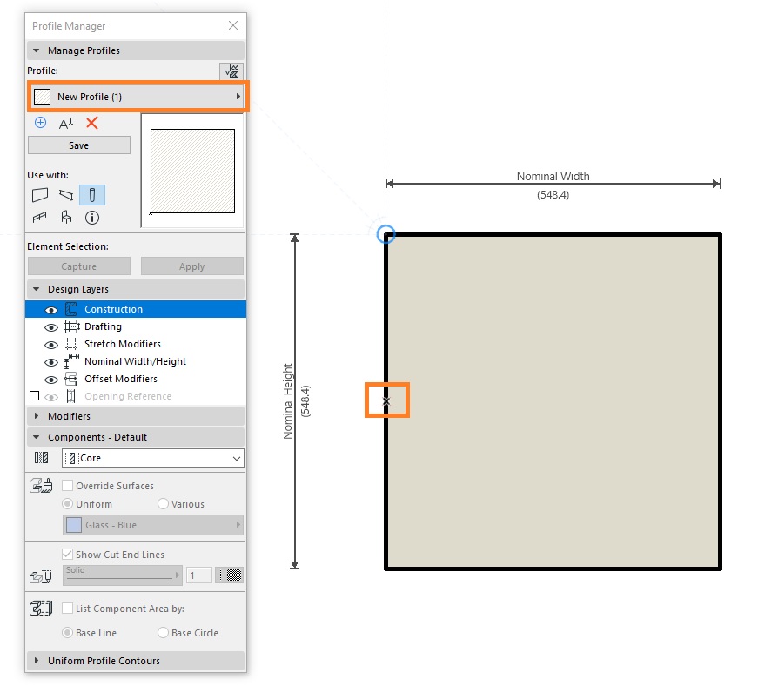The height and width of the screenshot is (700, 758).
Task: Select the Beam use-with icon
Action: (x=66, y=195)
